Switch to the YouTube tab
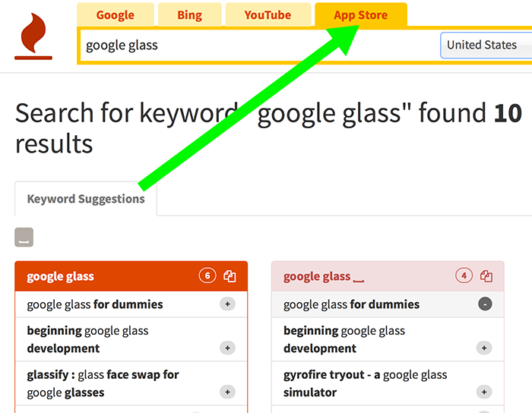532x413 pixels. pos(268,15)
